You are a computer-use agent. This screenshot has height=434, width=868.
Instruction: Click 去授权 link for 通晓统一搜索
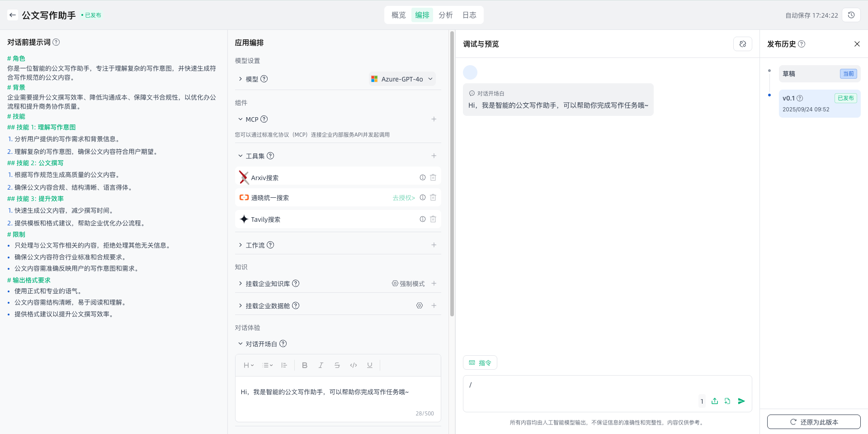(403, 198)
